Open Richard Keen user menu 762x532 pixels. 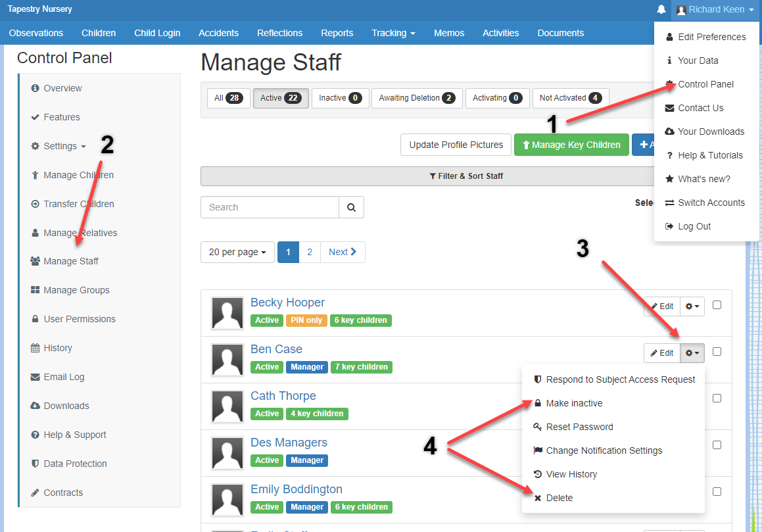pos(715,10)
